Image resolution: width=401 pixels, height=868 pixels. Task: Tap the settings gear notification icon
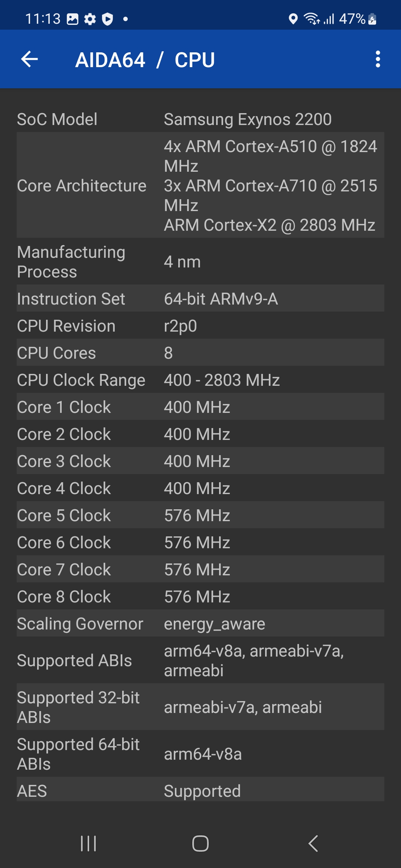[x=90, y=19]
